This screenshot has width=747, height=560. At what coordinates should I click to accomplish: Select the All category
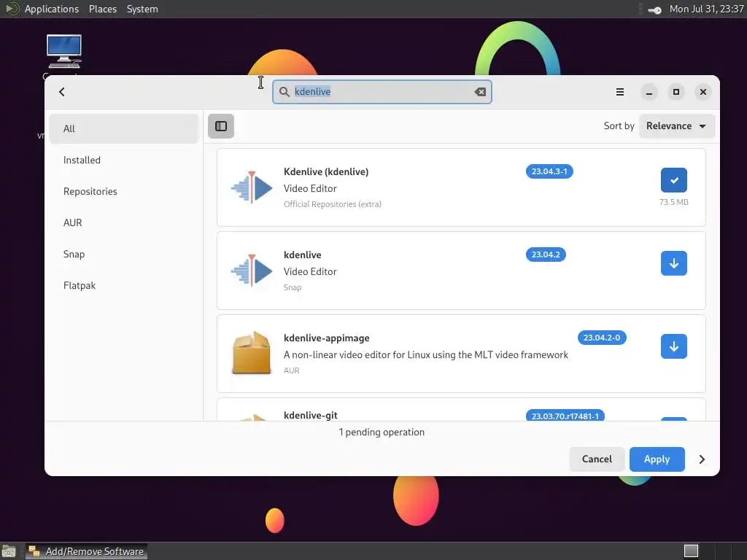(x=123, y=128)
